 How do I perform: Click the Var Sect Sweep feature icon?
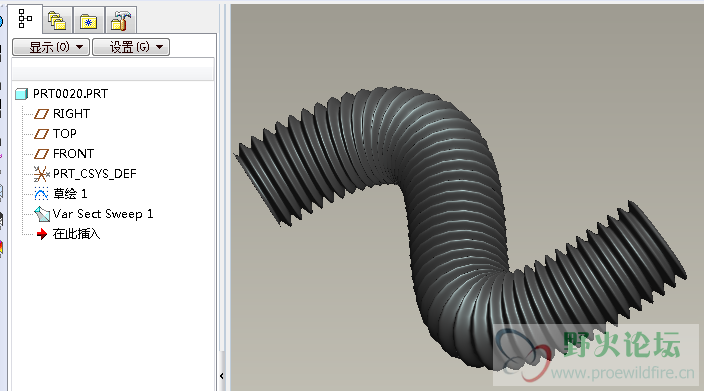point(42,214)
